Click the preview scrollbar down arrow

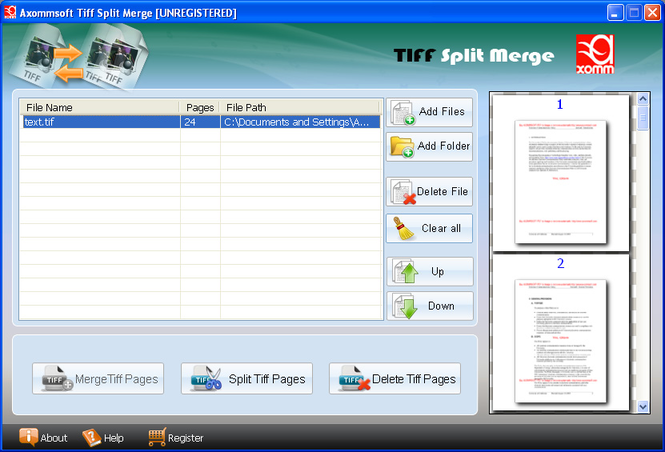coord(643,407)
